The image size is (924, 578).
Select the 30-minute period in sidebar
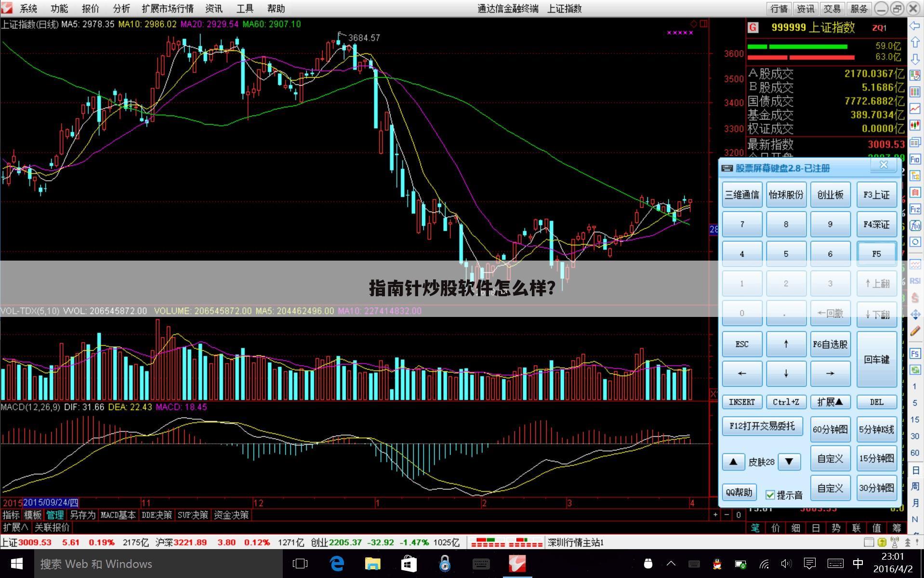point(915,436)
